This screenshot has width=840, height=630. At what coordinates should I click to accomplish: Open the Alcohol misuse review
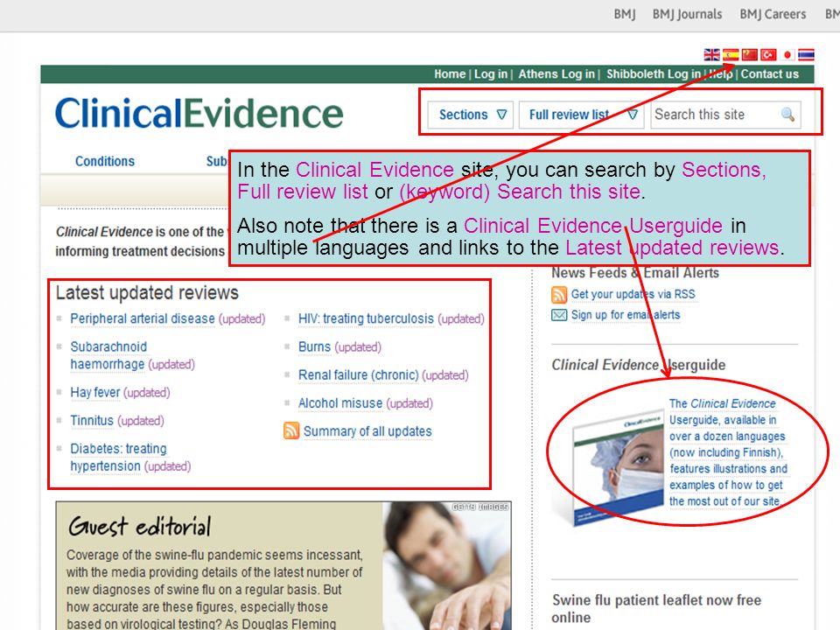340,402
